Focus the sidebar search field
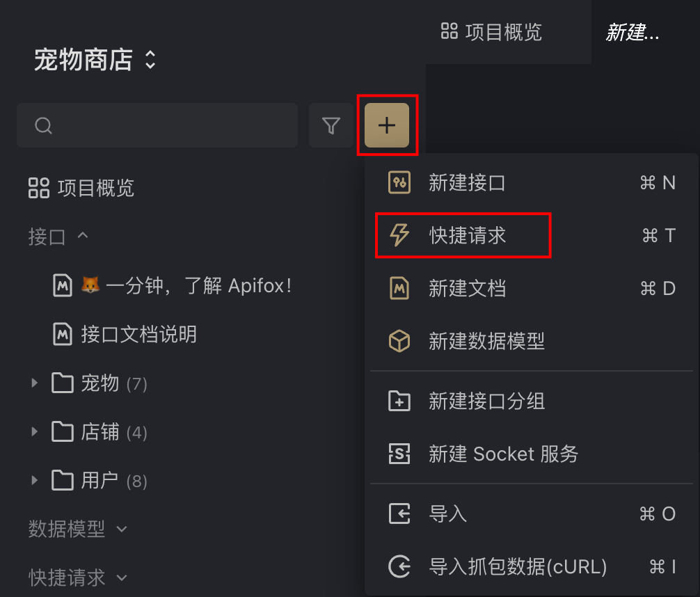 157,125
